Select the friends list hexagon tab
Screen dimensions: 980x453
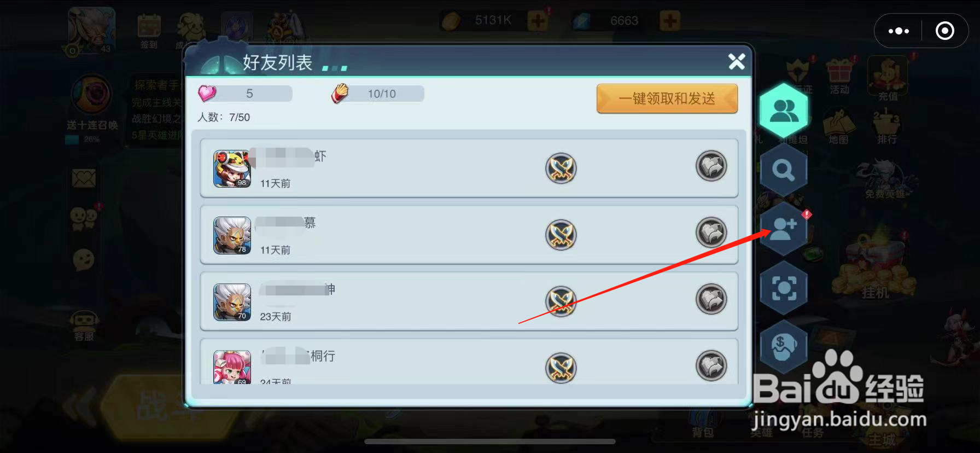tap(783, 111)
